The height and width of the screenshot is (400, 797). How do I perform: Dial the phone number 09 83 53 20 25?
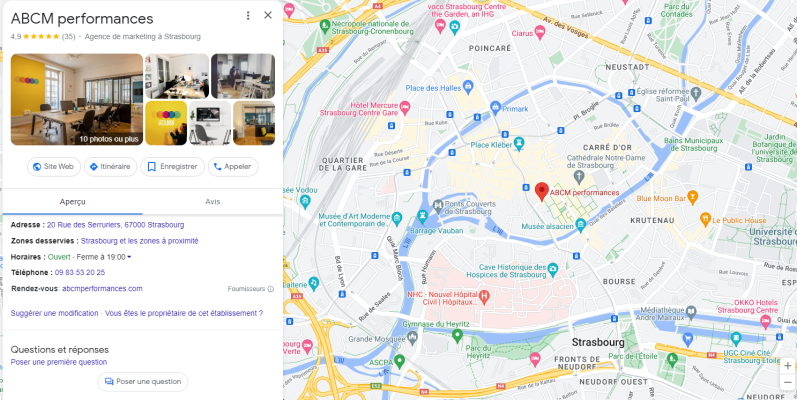80,272
